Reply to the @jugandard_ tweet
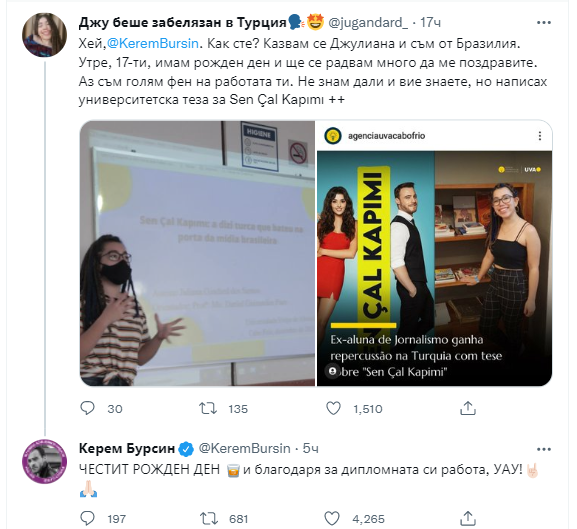The width and height of the screenshot is (577, 529). click(88, 408)
